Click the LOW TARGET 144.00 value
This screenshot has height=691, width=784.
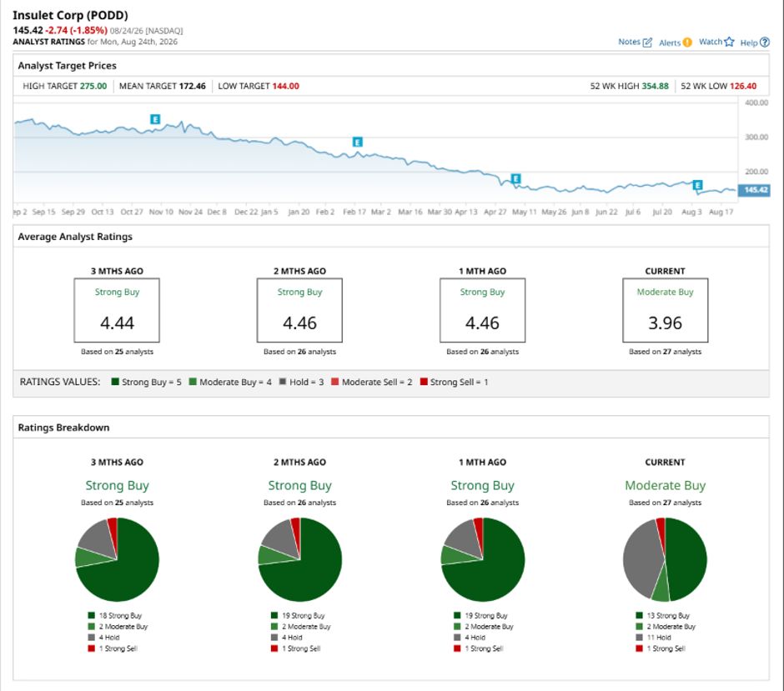coord(285,86)
